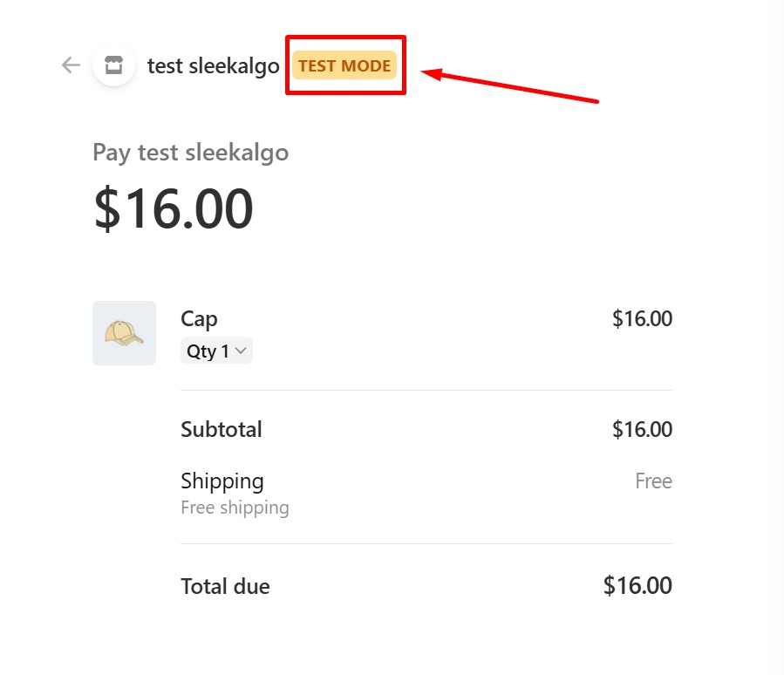Click the Total due label

click(225, 586)
